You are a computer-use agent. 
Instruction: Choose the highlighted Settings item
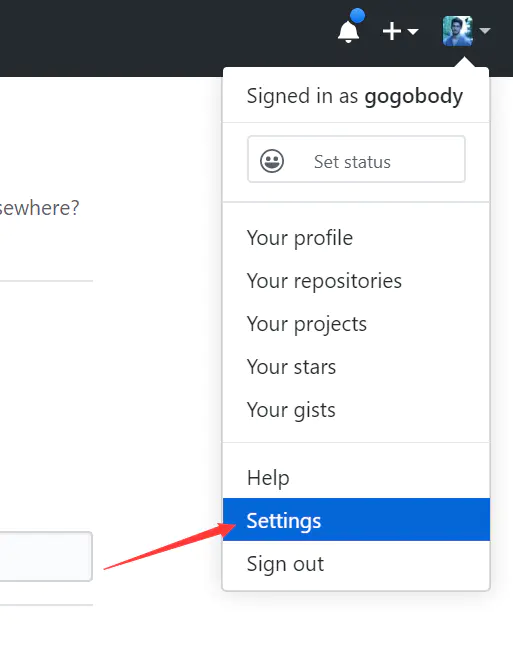click(356, 520)
